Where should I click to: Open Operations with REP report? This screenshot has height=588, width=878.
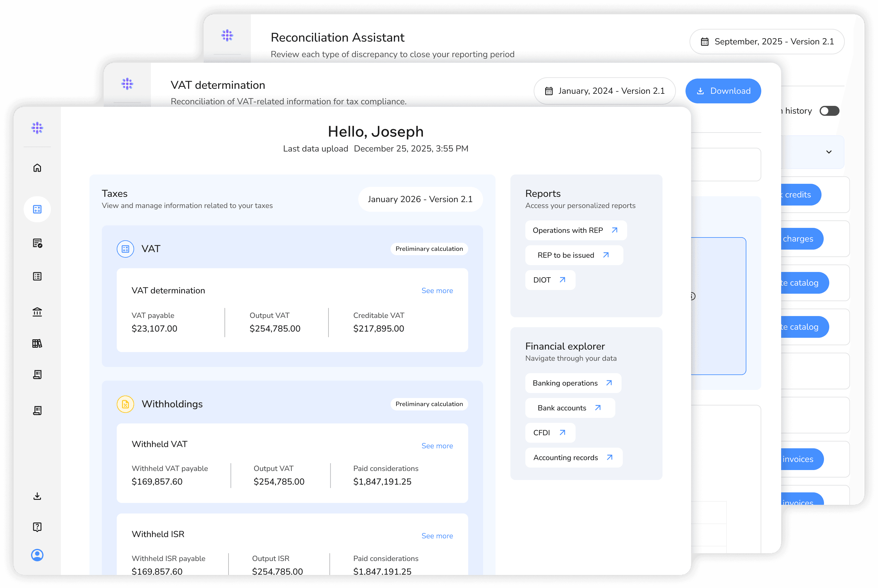[x=575, y=230]
